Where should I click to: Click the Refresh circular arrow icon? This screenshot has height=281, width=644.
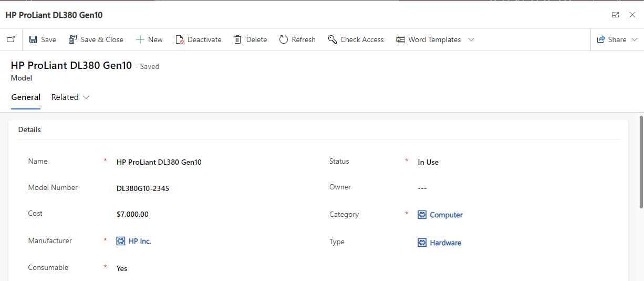tap(284, 39)
